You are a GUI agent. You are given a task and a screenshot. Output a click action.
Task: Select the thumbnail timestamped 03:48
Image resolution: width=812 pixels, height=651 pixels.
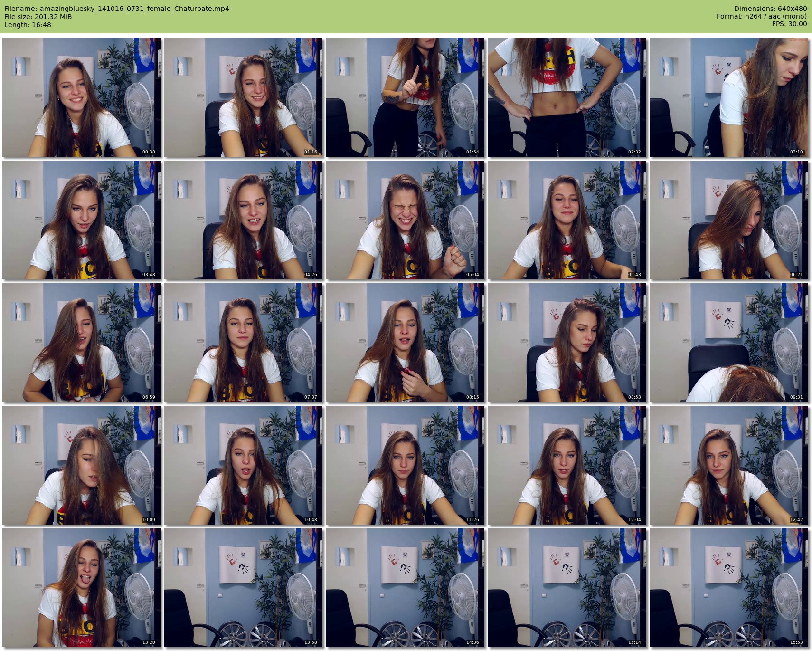point(81,220)
